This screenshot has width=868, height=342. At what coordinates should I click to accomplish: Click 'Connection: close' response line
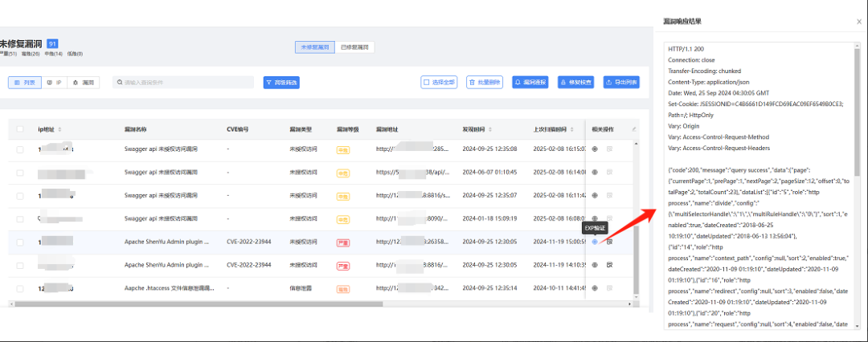[693, 60]
